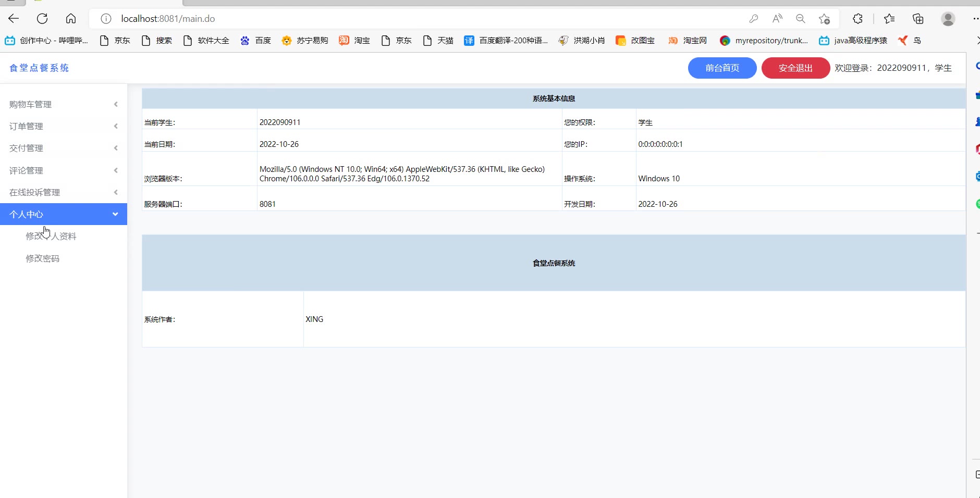Viewport: 980px width, 498px height.
Task: Open the Collections icon in toolbar
Action: (x=918, y=19)
